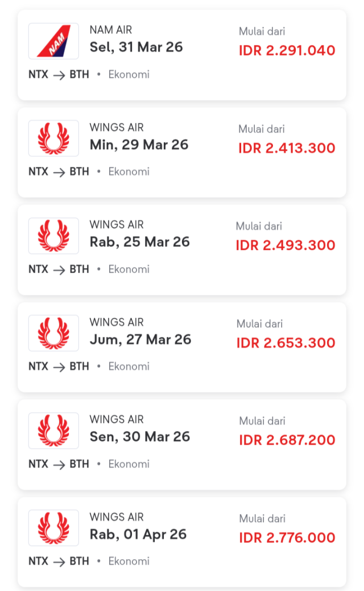The image size is (364, 591).
Task: Click Wings Air logo for 25 Mar flight
Action: (53, 236)
